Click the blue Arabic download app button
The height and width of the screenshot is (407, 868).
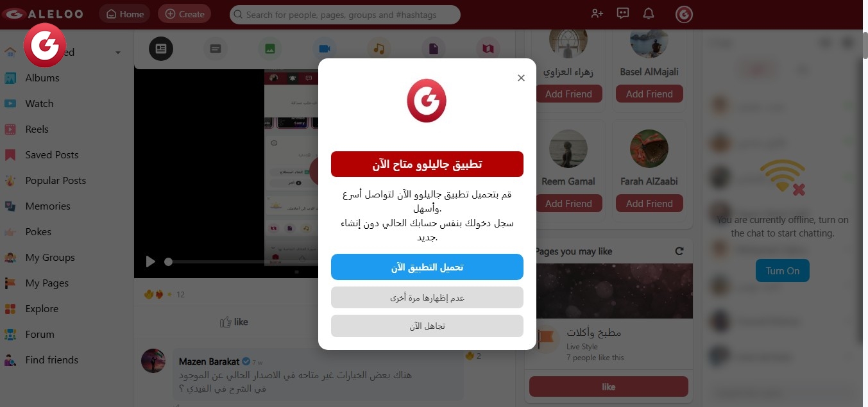tap(427, 267)
